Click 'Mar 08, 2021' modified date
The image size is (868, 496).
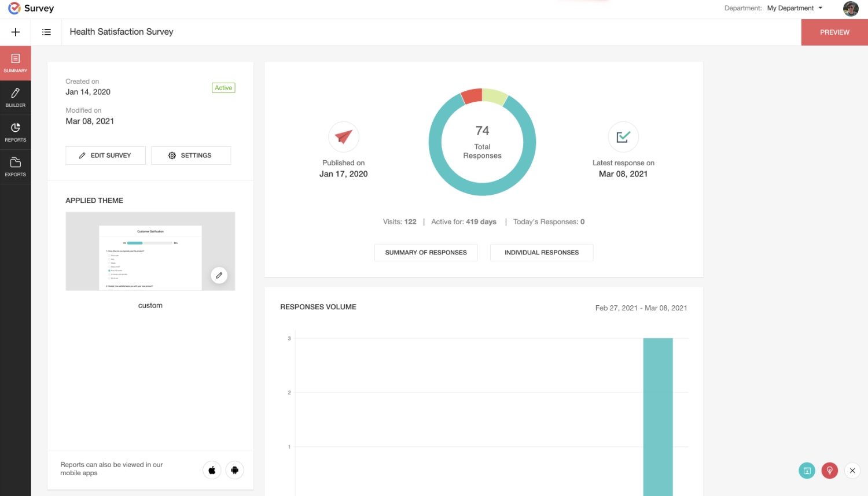(x=90, y=121)
